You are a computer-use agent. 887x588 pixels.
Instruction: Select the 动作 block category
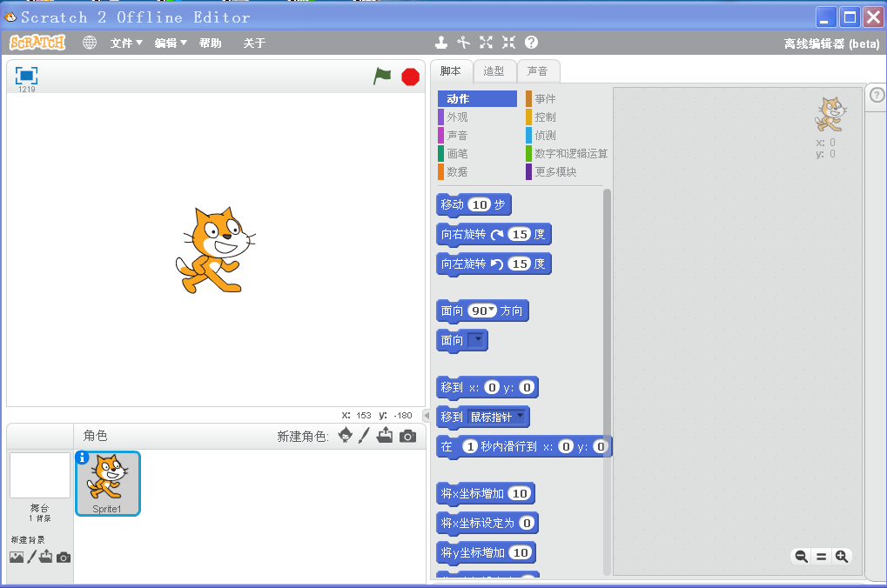point(477,98)
